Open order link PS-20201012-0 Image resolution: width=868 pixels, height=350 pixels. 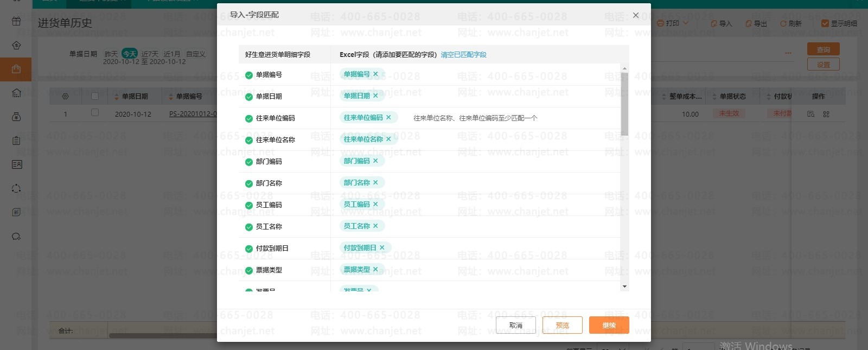(193, 114)
